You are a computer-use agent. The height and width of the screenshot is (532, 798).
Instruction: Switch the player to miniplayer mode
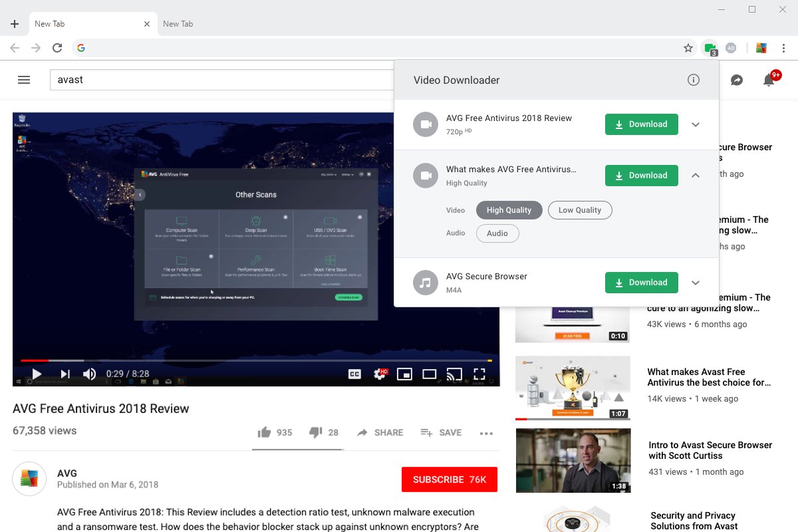pos(404,374)
